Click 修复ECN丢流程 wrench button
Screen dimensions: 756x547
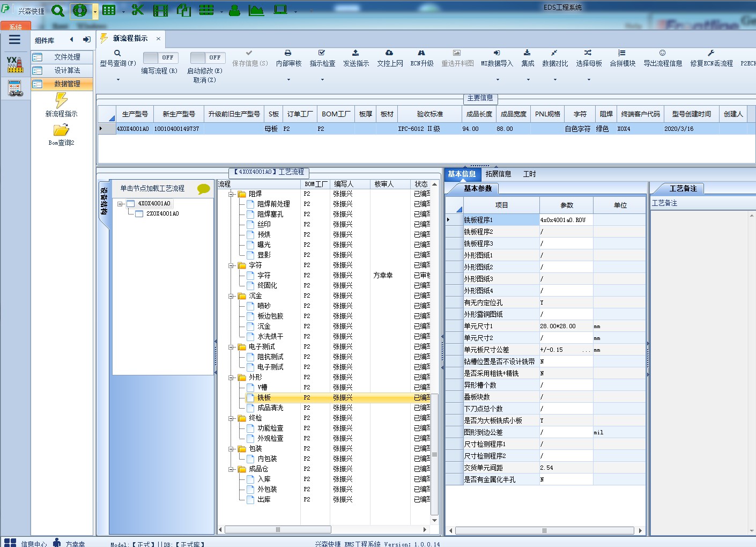point(711,58)
